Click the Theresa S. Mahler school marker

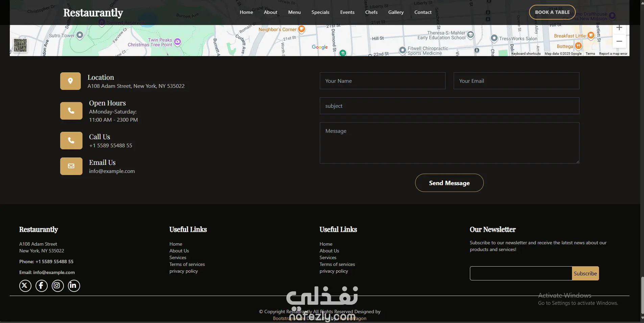(x=470, y=35)
